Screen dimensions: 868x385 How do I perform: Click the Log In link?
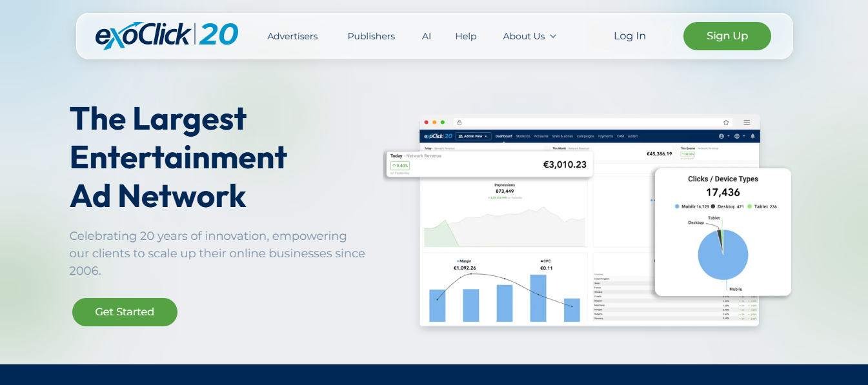click(x=630, y=36)
